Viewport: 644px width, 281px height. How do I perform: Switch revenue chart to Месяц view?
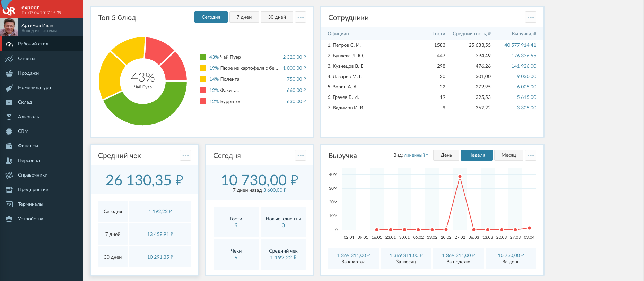(x=509, y=155)
